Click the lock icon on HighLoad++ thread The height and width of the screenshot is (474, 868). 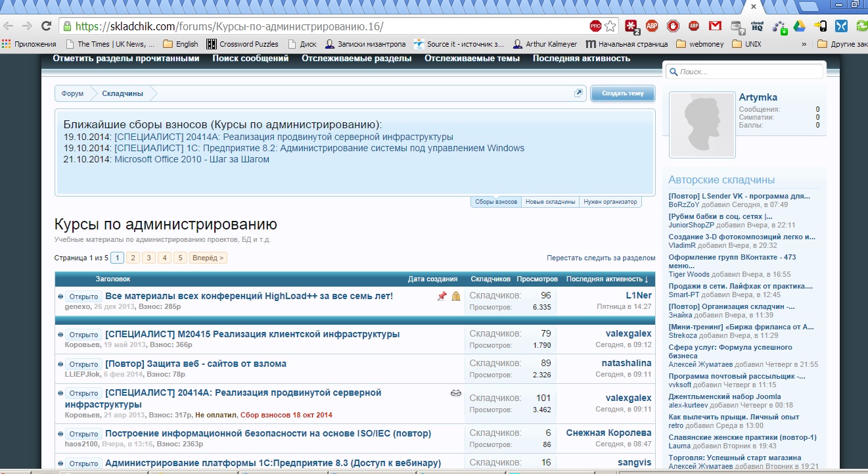point(456,296)
